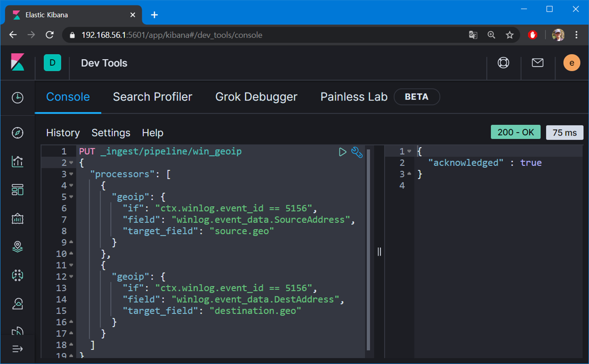The height and width of the screenshot is (364, 589).
Task: Collapse first geoip block on line 5
Action: point(71,197)
